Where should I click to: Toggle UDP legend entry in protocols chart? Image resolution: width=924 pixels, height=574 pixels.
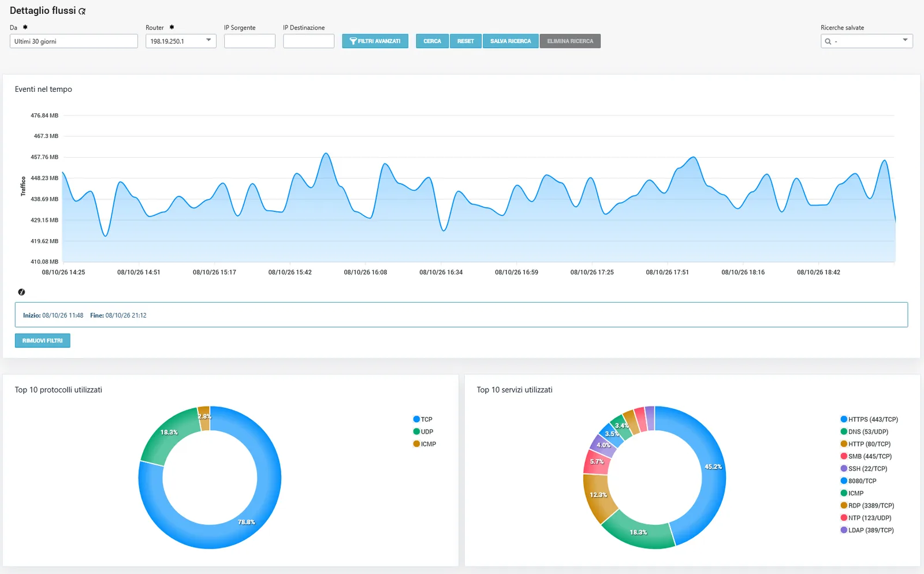pos(423,431)
